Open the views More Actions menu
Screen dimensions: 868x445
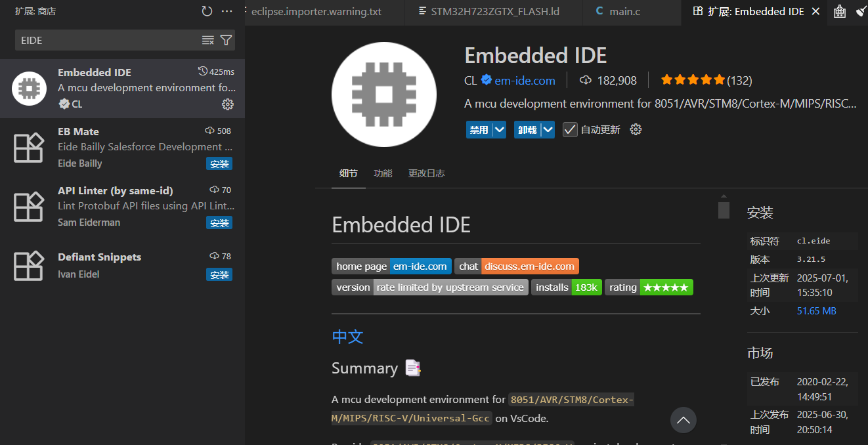coord(227,11)
